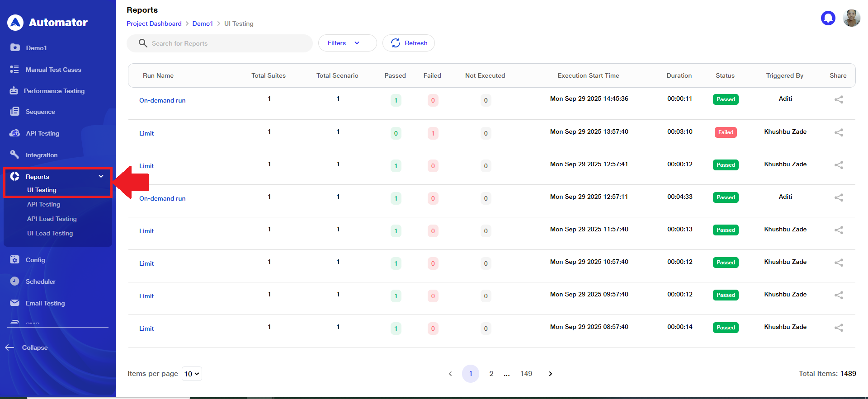Click the Refresh button
868x399 pixels.
tap(409, 43)
